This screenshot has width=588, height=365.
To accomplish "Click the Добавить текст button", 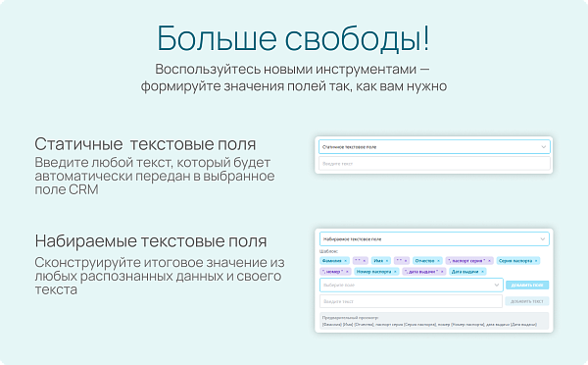I will point(527,301).
